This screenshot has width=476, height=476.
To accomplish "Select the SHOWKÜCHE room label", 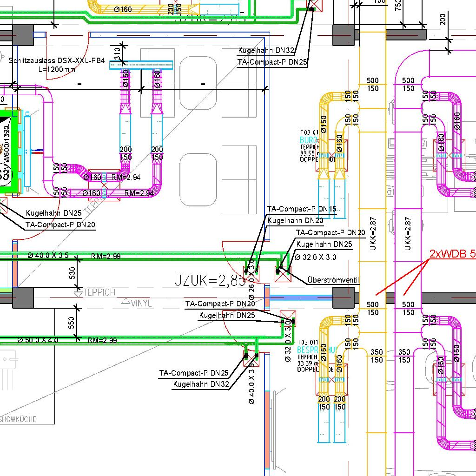I will tap(18, 419).
